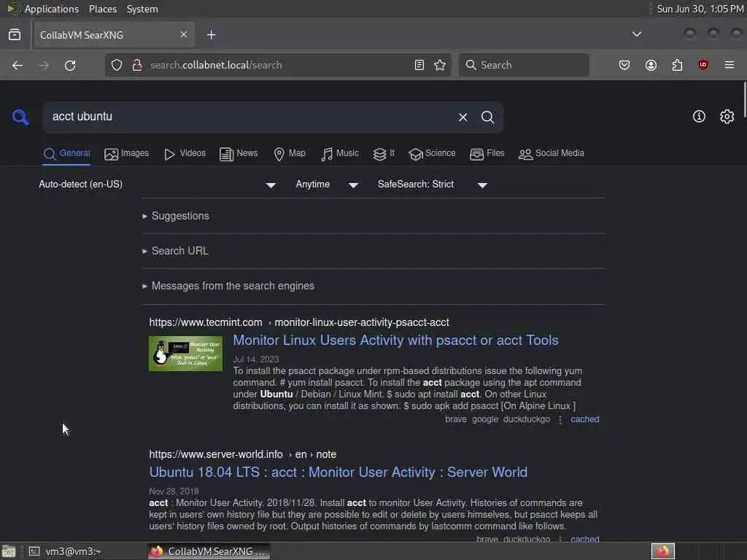
Task: Click the Firefox Search bar field
Action: pos(524,65)
